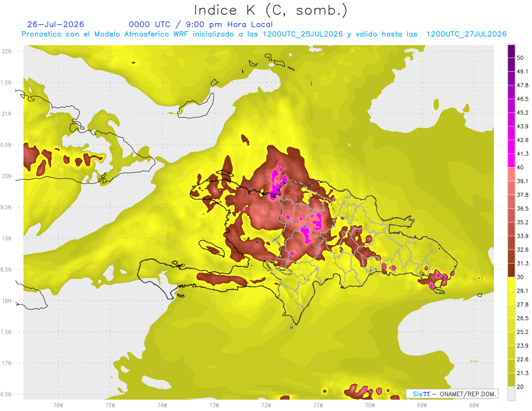Click the '20N' latitude label

[x=7, y=176]
